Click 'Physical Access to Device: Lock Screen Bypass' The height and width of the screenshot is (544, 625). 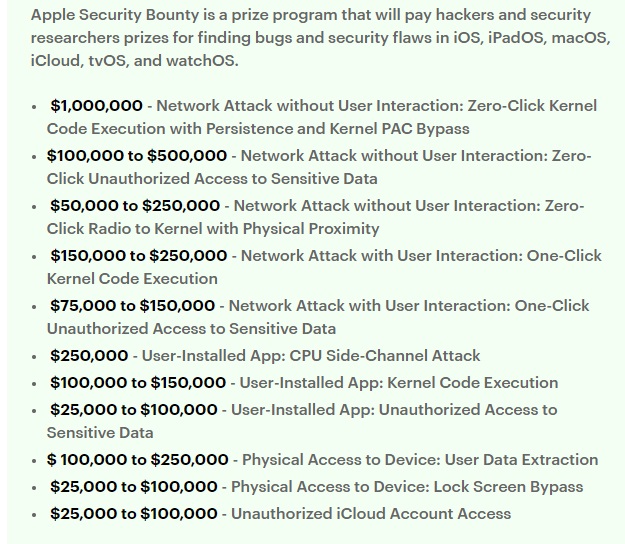point(407,486)
